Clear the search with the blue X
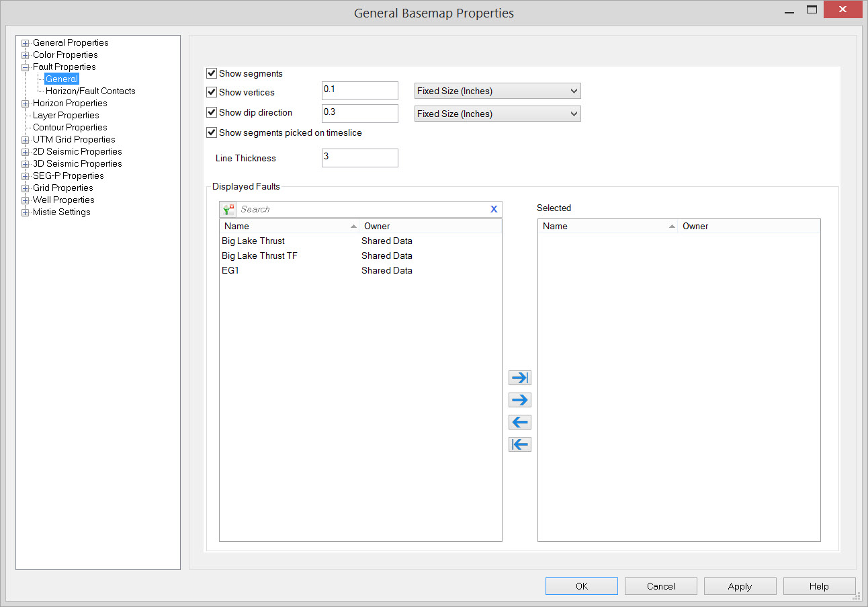The height and width of the screenshot is (607, 868). 494,210
